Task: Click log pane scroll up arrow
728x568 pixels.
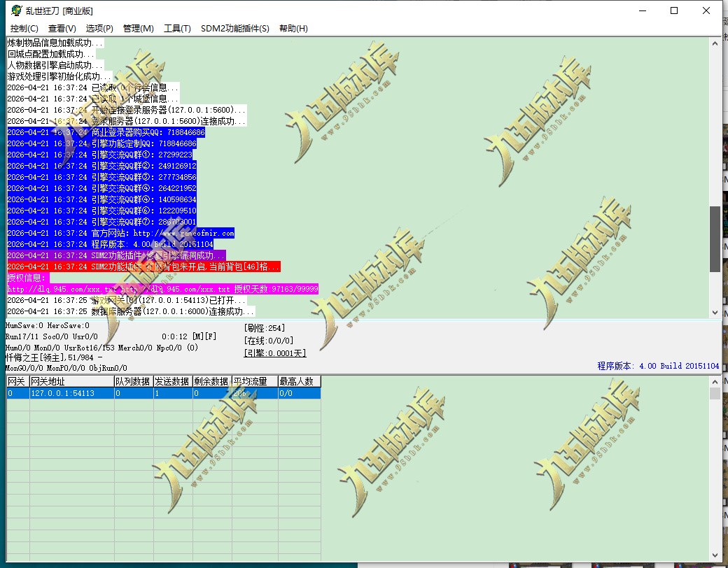Action: point(715,43)
